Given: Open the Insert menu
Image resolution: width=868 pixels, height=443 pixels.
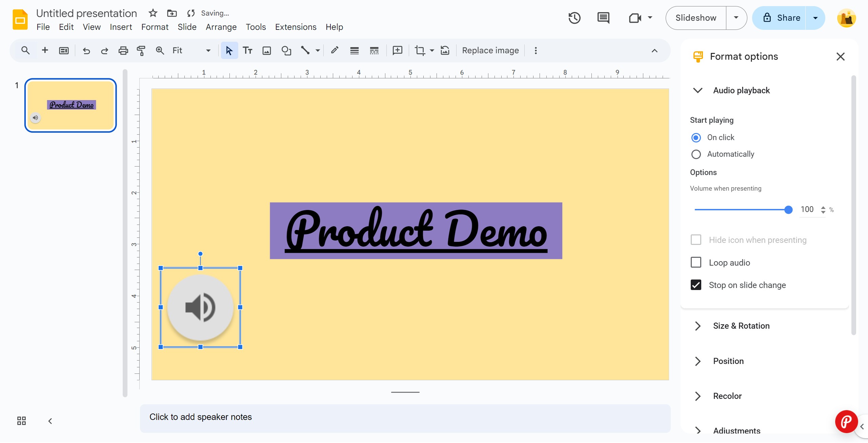Looking at the screenshot, I should click(121, 27).
